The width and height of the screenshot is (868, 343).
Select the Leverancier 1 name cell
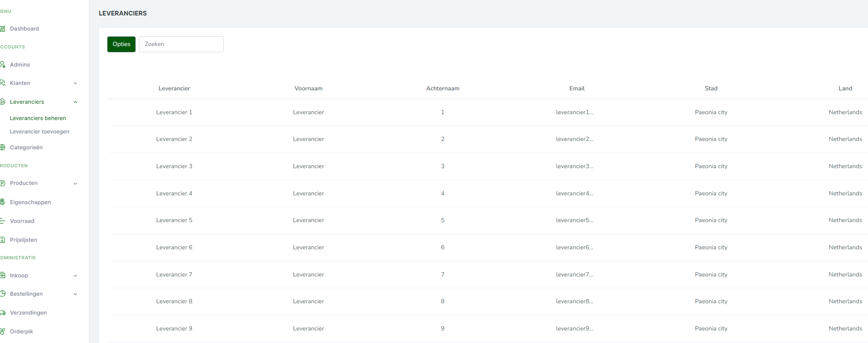click(x=174, y=113)
